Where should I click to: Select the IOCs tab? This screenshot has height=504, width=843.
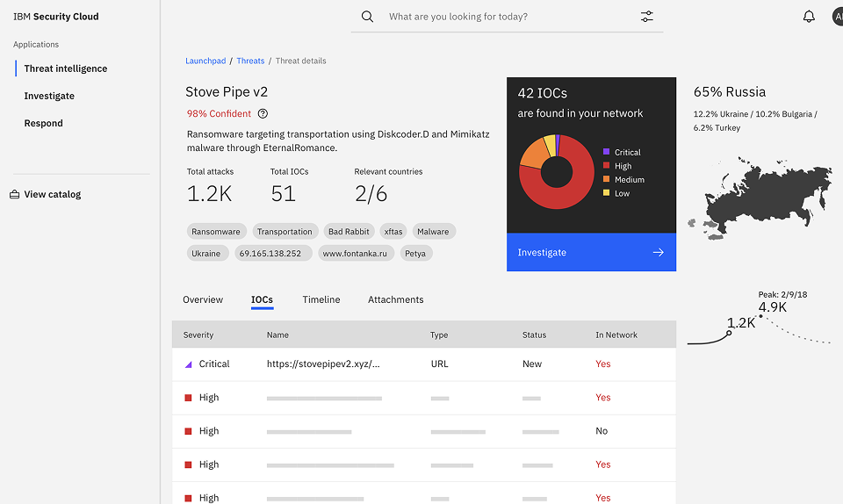262,299
